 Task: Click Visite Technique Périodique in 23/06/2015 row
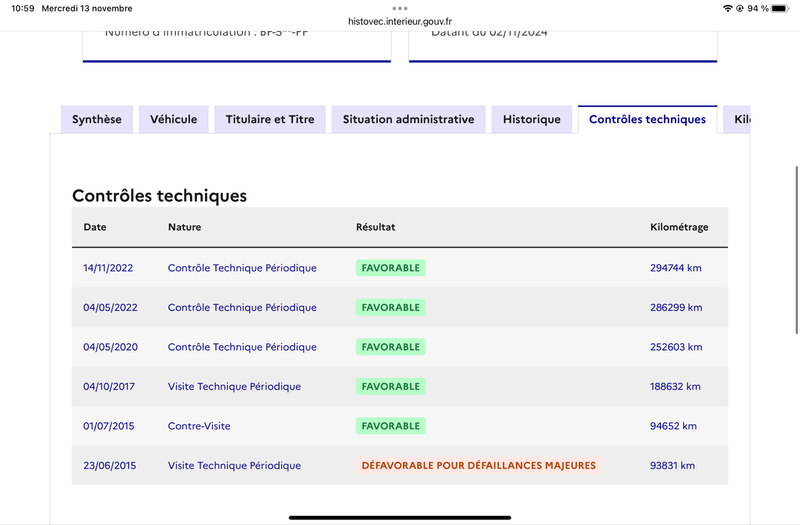[234, 466]
